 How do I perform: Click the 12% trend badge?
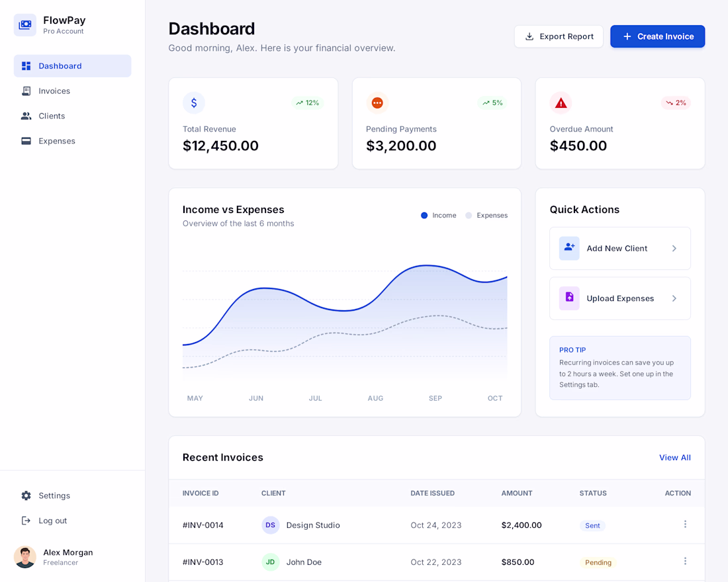point(307,103)
